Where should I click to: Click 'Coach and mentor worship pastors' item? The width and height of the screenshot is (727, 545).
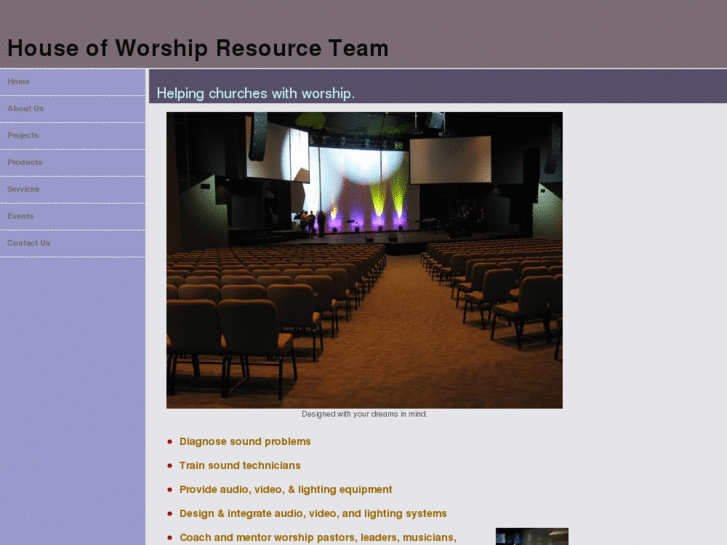[318, 538]
